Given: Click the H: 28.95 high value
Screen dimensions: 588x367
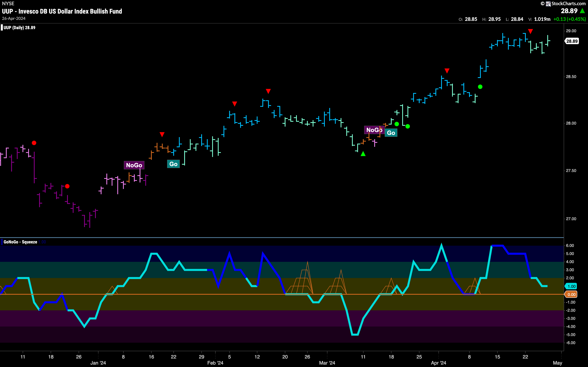Looking at the screenshot, I should coord(491,19).
